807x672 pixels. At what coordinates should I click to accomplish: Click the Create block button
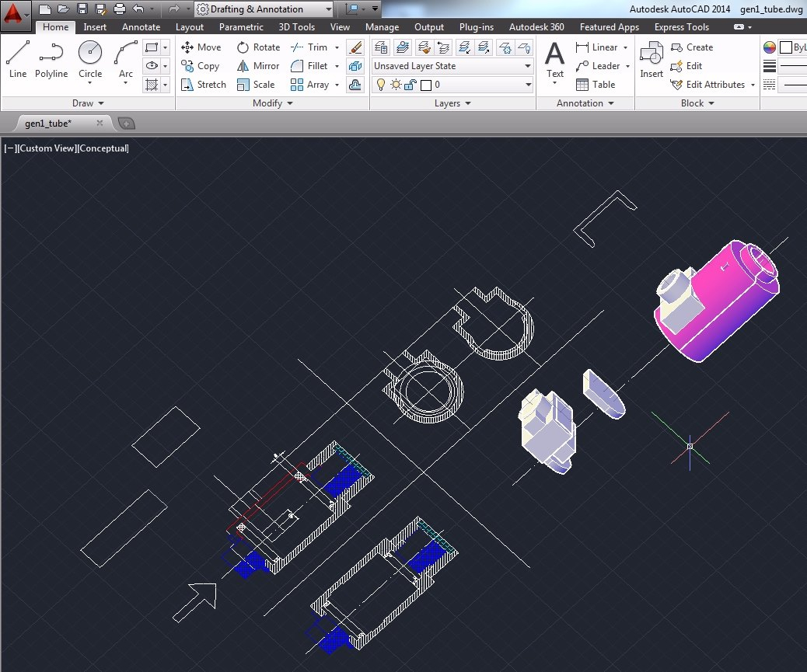[x=691, y=47]
